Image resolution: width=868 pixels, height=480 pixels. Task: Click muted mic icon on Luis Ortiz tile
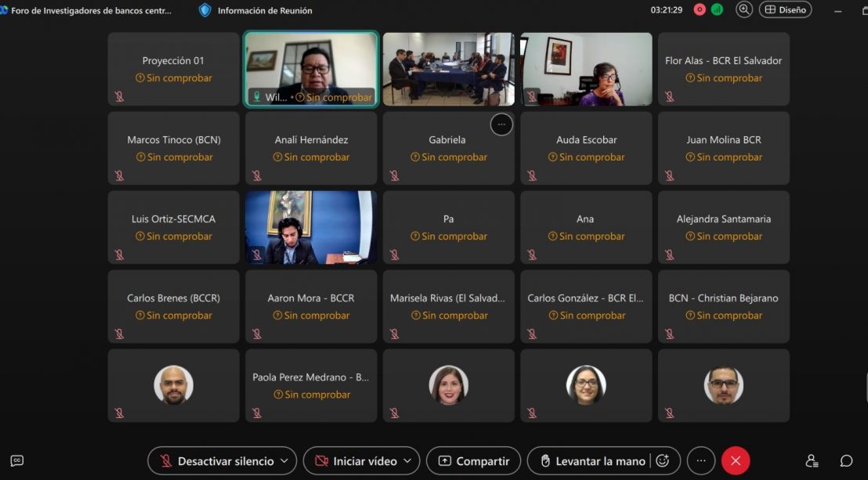[119, 254]
